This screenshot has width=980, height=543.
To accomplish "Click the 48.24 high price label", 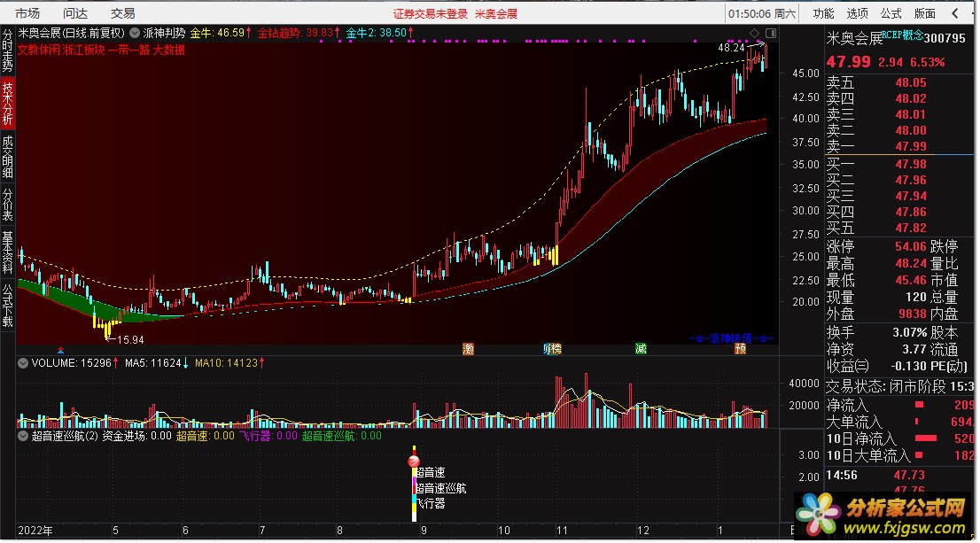I will 731,48.
